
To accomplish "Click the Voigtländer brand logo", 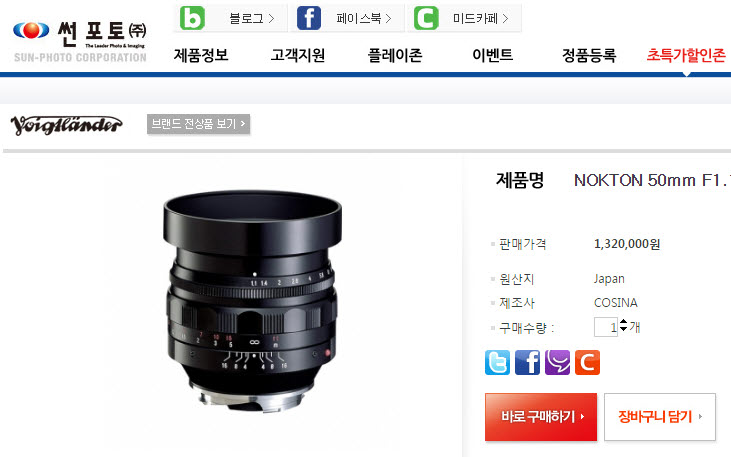I will [x=66, y=125].
